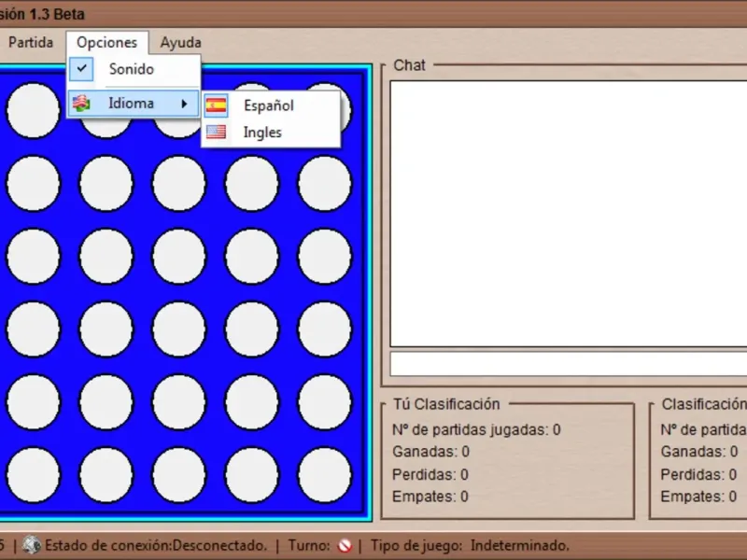
Task: Click the Idioma submenu entry
Action: coord(134,104)
